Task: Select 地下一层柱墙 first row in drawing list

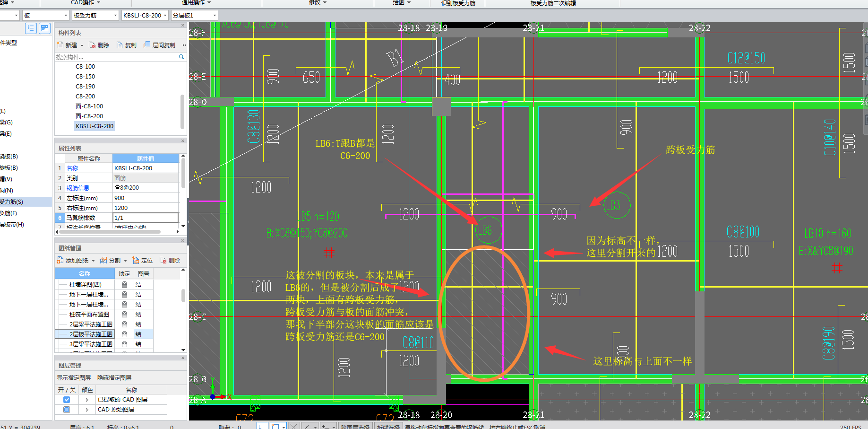Action: pyautogui.click(x=88, y=294)
